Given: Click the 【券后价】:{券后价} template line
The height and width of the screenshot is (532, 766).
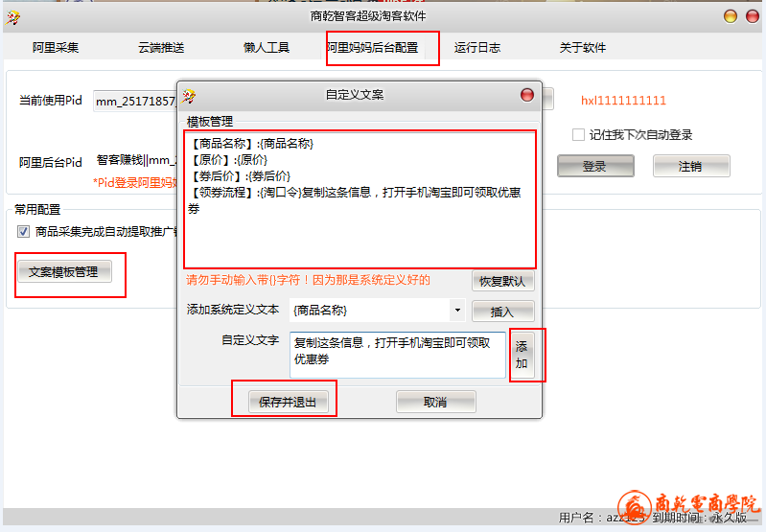Looking at the screenshot, I should (x=240, y=175).
